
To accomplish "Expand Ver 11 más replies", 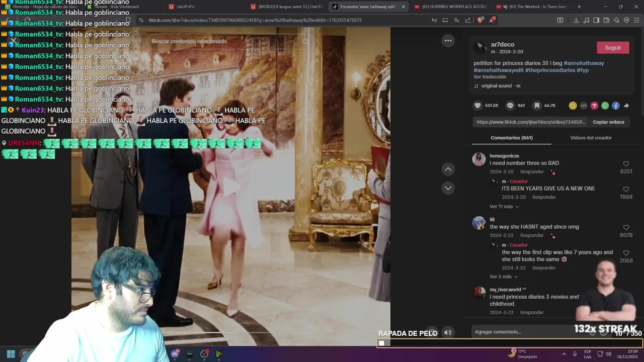I will click(504, 207).
